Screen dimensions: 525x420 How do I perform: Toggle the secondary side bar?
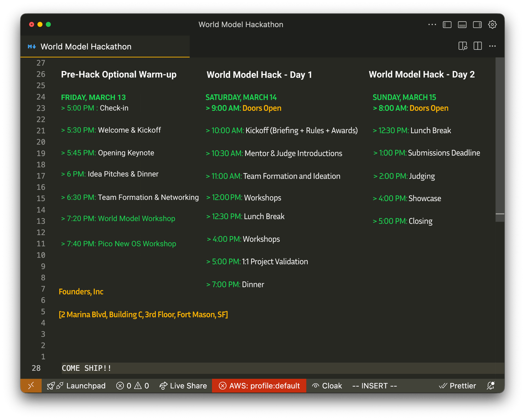pyautogui.click(x=477, y=25)
